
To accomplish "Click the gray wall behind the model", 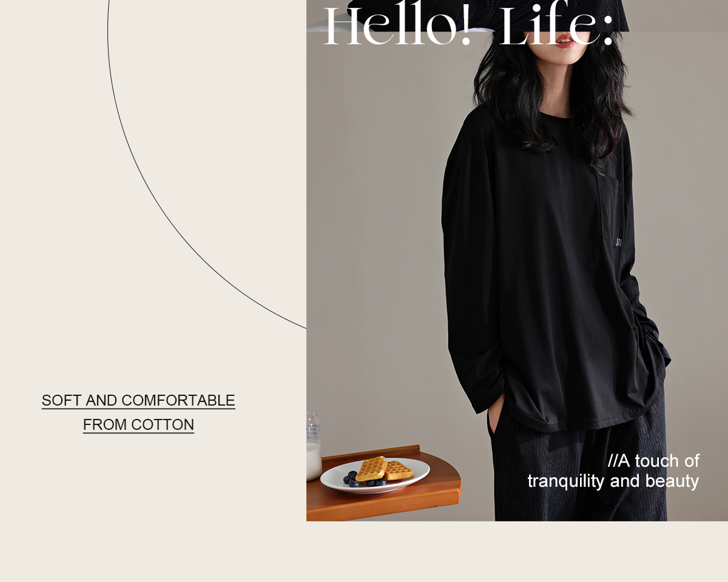I will pyautogui.click(x=376, y=242).
